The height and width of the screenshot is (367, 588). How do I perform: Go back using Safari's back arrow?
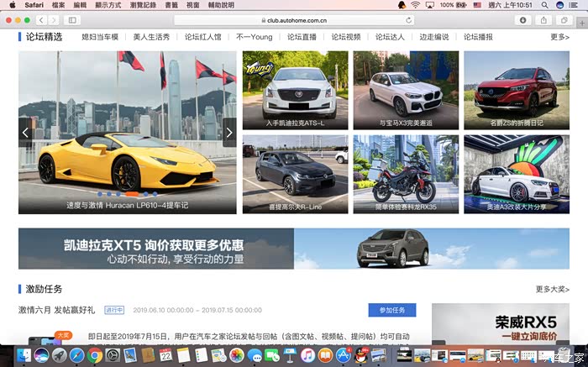pos(40,19)
